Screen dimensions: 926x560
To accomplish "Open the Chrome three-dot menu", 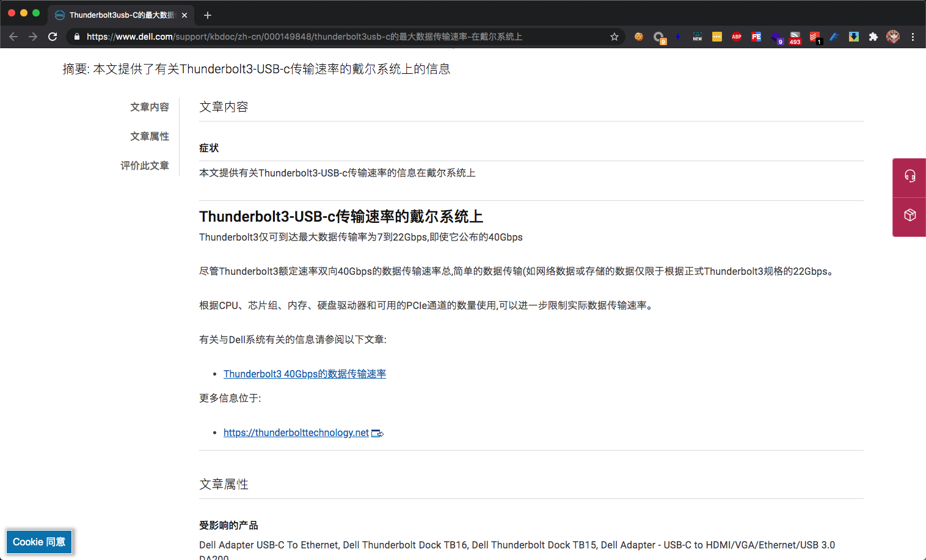I will click(913, 37).
